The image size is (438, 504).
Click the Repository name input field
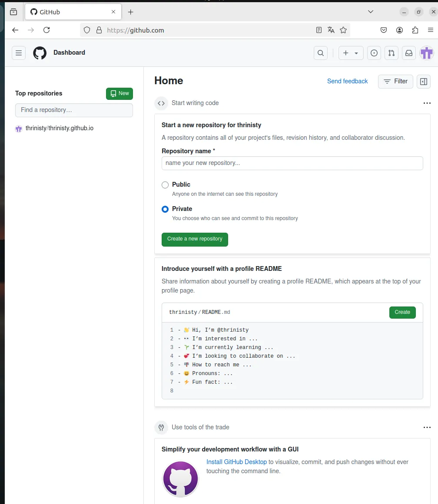click(x=292, y=163)
